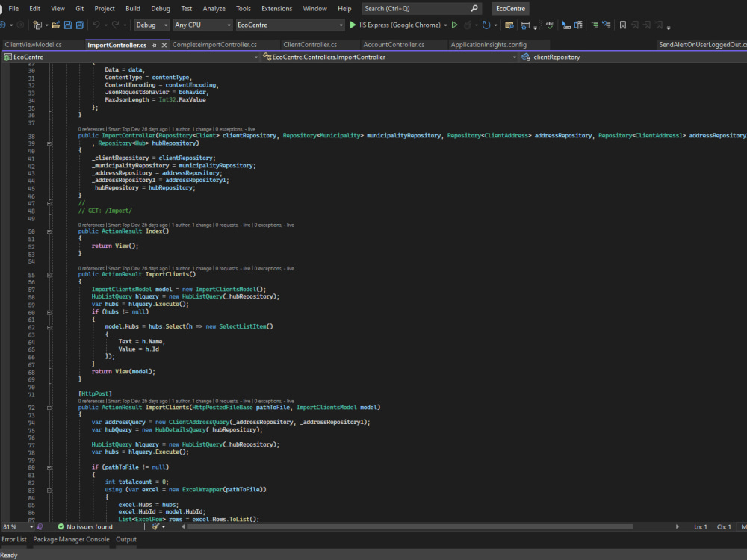Click the New Project icon in the toolbar
The width and height of the screenshot is (747, 560).
[x=37, y=25]
